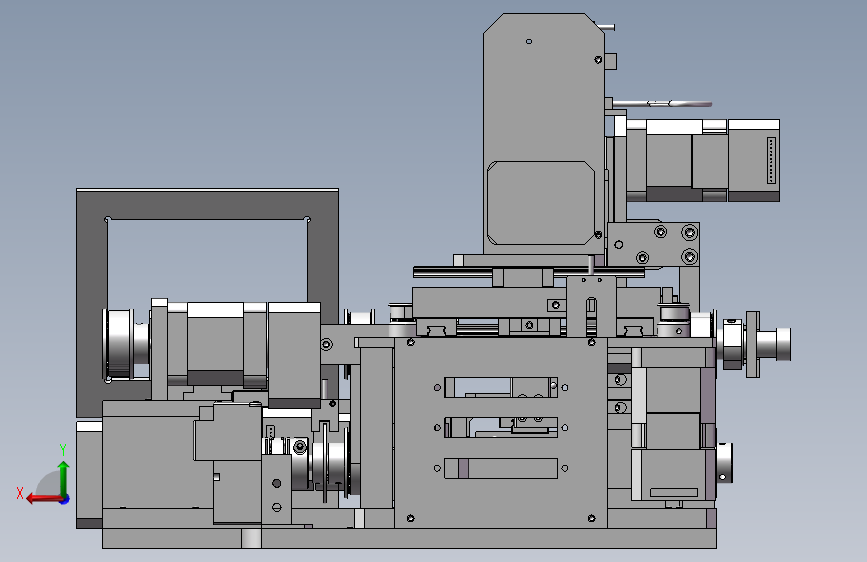867x562 pixels.
Task: Click the green "Y" triad label
Action: tap(63, 449)
